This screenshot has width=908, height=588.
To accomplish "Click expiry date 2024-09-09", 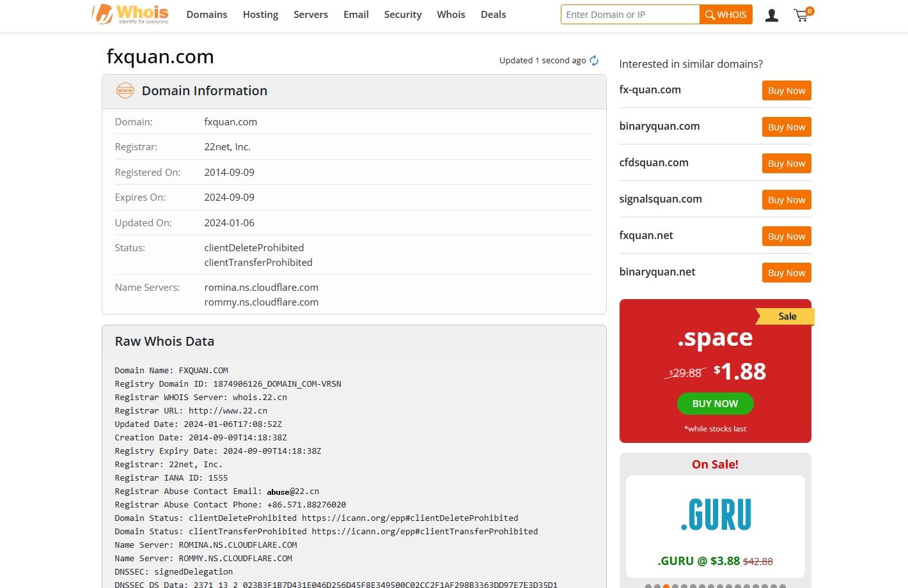I will pyautogui.click(x=229, y=197).
